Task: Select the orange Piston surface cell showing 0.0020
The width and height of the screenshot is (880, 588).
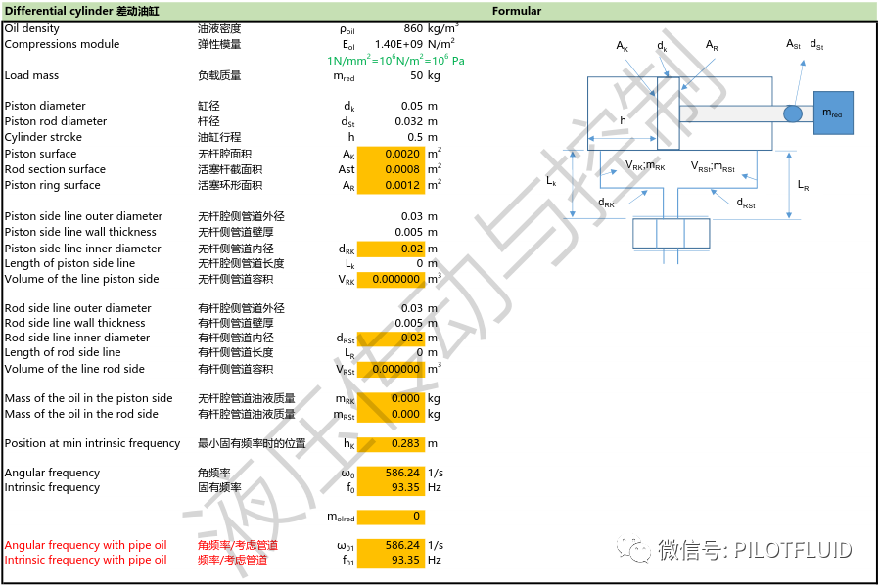Action: 392,153
